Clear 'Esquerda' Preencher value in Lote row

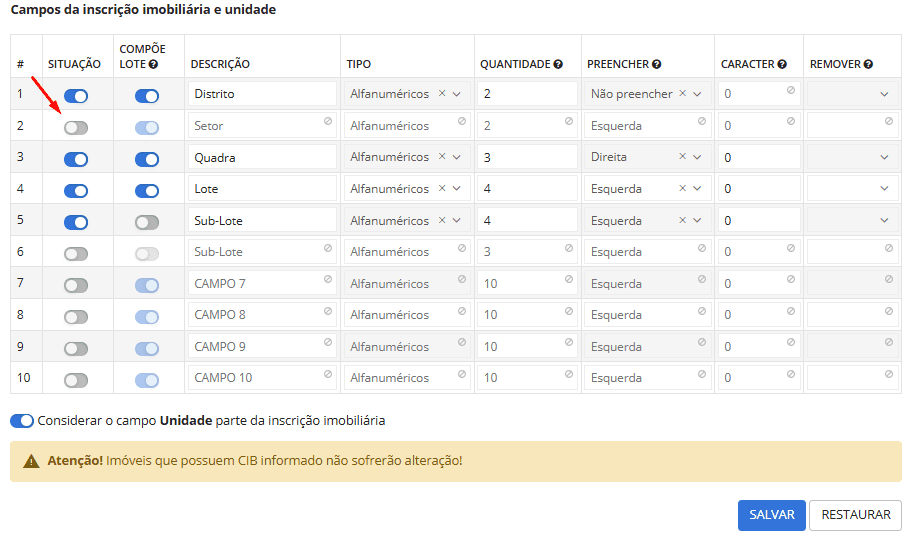(x=682, y=188)
